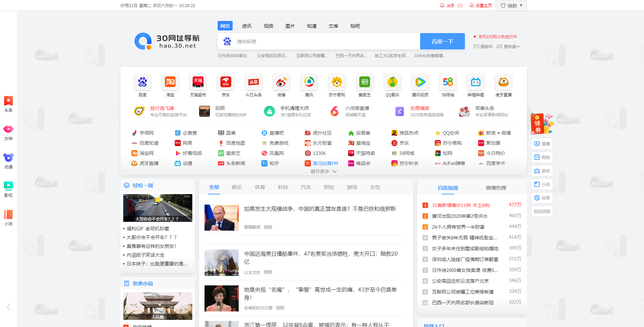Click 回到顶部 button
644x327 pixels.
click(x=542, y=212)
